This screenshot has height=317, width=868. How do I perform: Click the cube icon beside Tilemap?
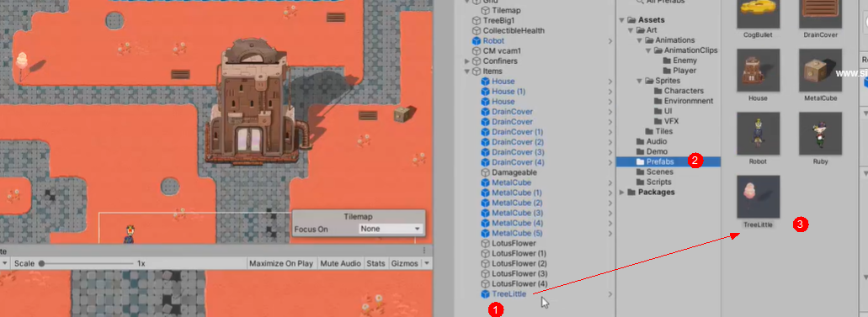485,10
